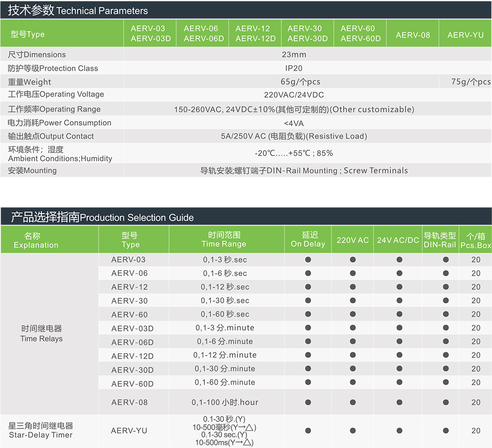The width and height of the screenshot is (492, 448).
Task: Select the Operating Voltage row label
Action: pyautogui.click(x=56, y=95)
